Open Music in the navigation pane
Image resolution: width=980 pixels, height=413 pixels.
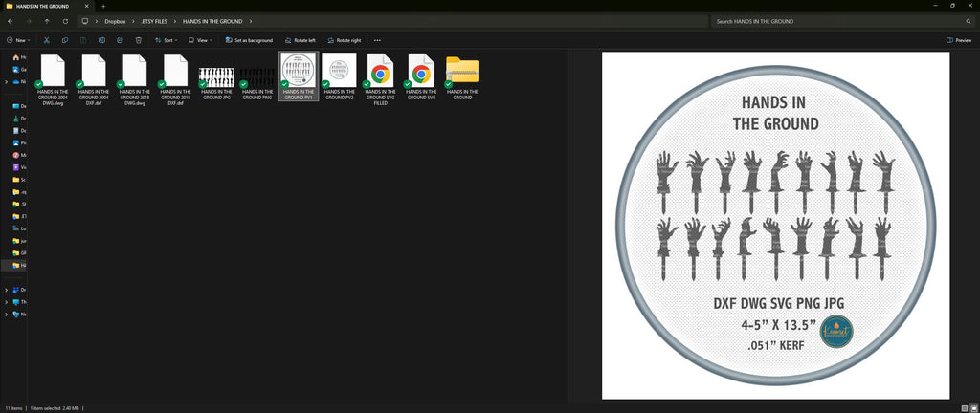tap(19, 155)
